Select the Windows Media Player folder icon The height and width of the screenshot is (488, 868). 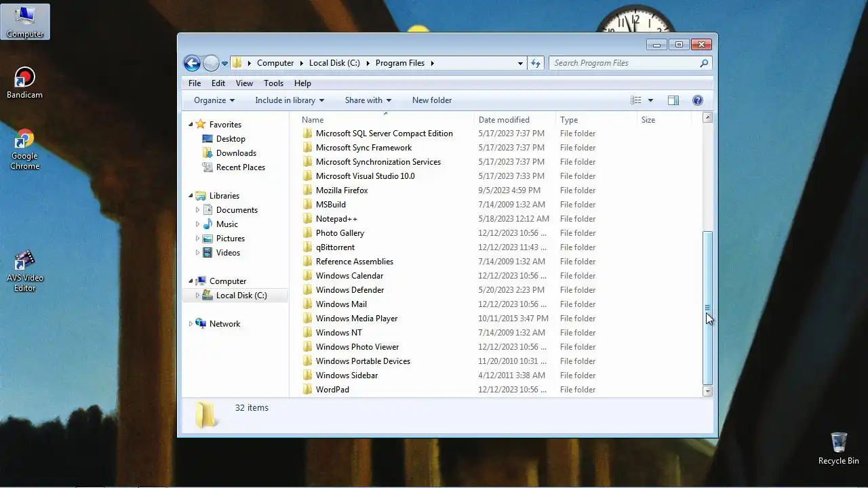tap(307, 319)
